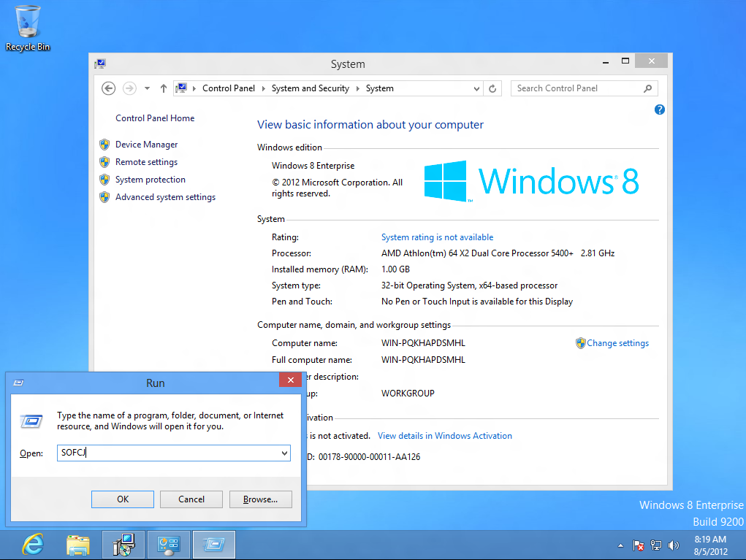Open Device Manager link
Viewport: 746px width, 560px height.
point(147,145)
